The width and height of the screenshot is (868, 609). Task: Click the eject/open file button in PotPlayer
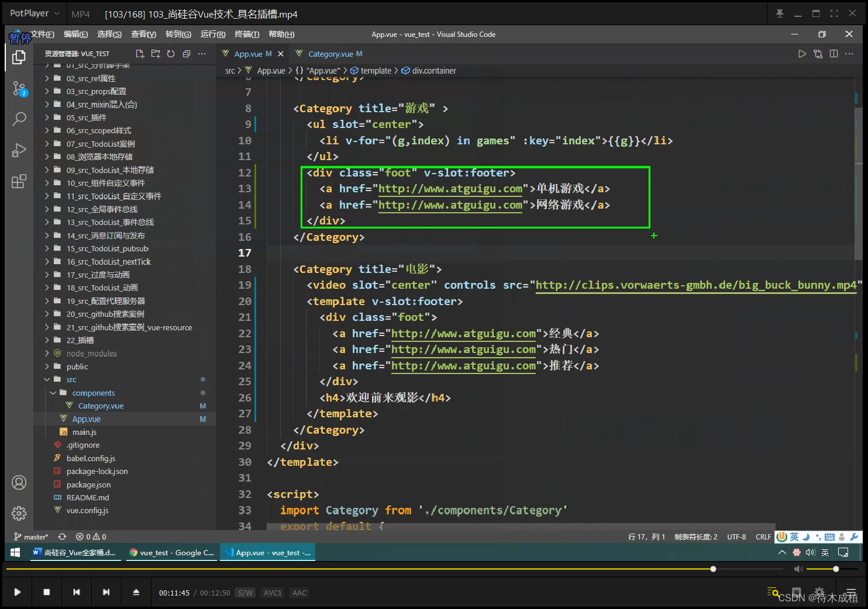(136, 592)
